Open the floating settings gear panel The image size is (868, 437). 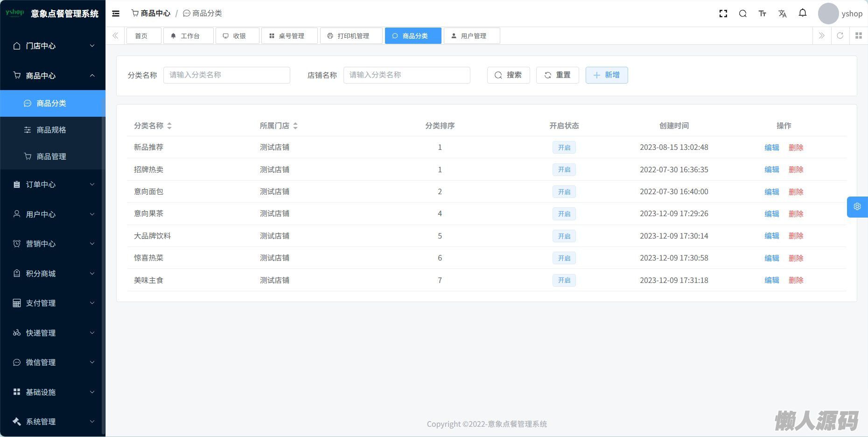857,207
